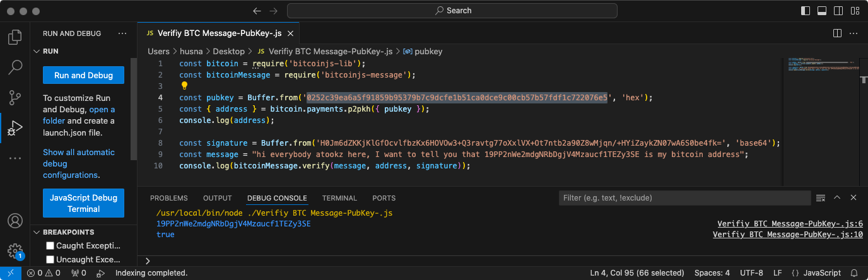The width and height of the screenshot is (868, 280).
Task: Open the remote window indicator in status bar
Action: [10, 273]
